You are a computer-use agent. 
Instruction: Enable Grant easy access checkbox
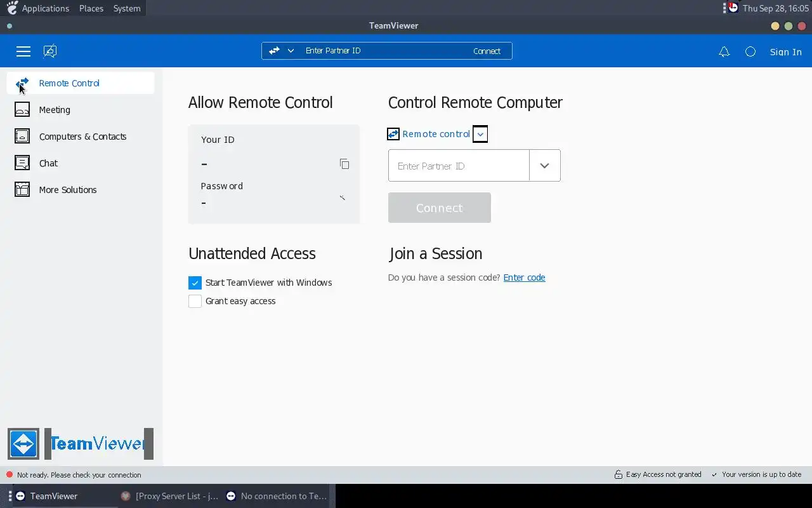coord(195,301)
